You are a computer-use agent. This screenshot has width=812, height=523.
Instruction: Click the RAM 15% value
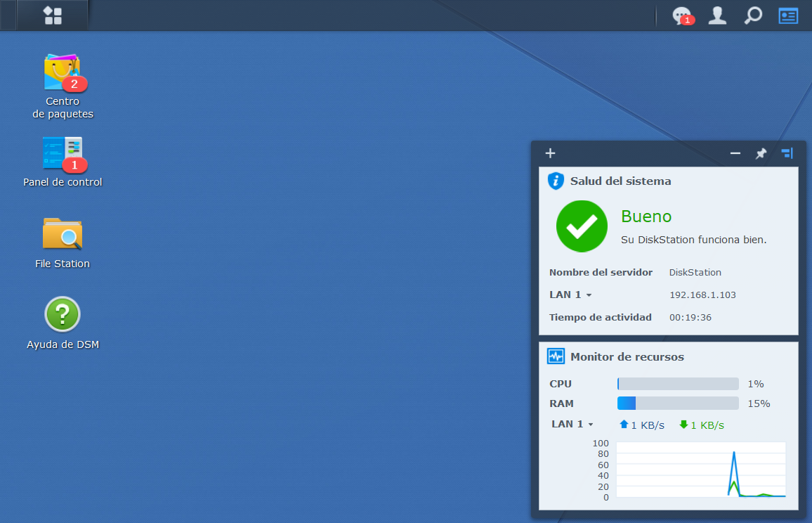pyautogui.click(x=759, y=403)
